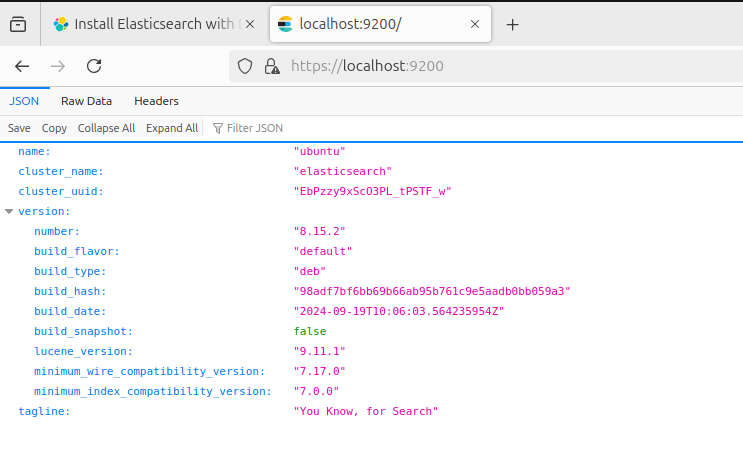This screenshot has width=743, height=472.
Task: Select the minimum_wire_compatibility_version key
Action: (149, 371)
